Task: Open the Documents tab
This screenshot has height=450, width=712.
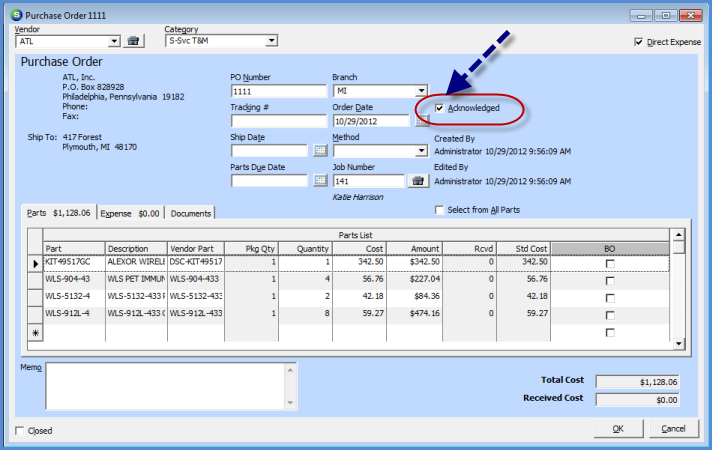Action: click(x=191, y=213)
